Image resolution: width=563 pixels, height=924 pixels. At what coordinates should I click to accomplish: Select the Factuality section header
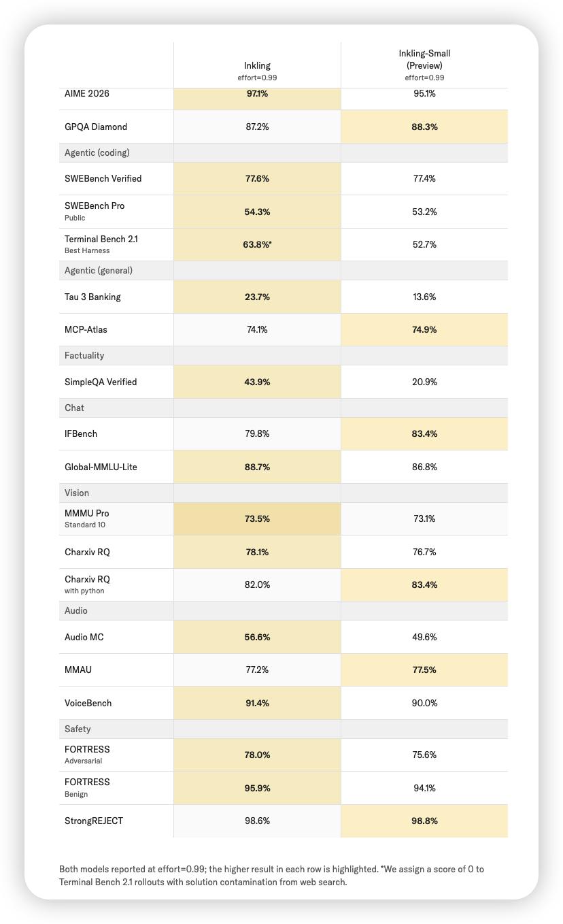(84, 355)
